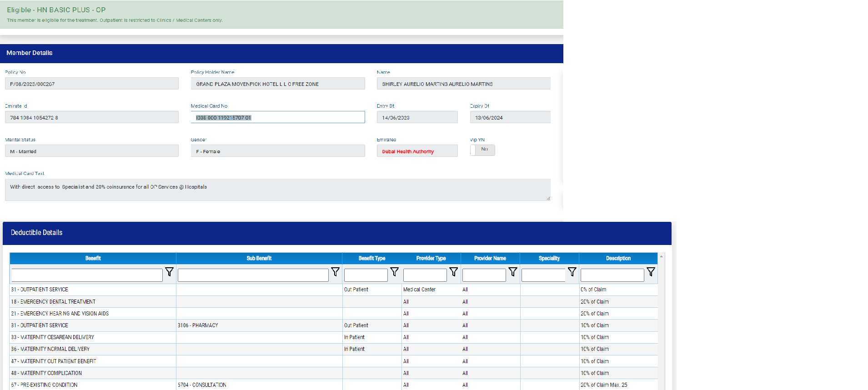Select the 3106 - Pharmacy sub benefit cell

click(x=198, y=325)
